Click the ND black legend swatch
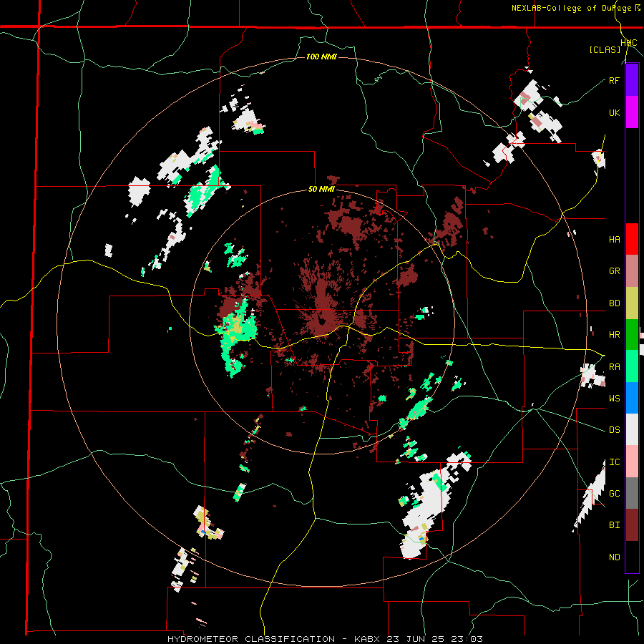This screenshot has height=644, width=644. (x=632, y=557)
